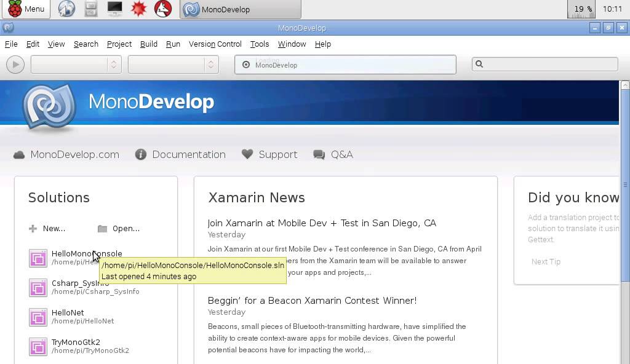This screenshot has height=364, width=630.
Task: Click the HelloMonoConsole solution icon
Action: (x=38, y=258)
